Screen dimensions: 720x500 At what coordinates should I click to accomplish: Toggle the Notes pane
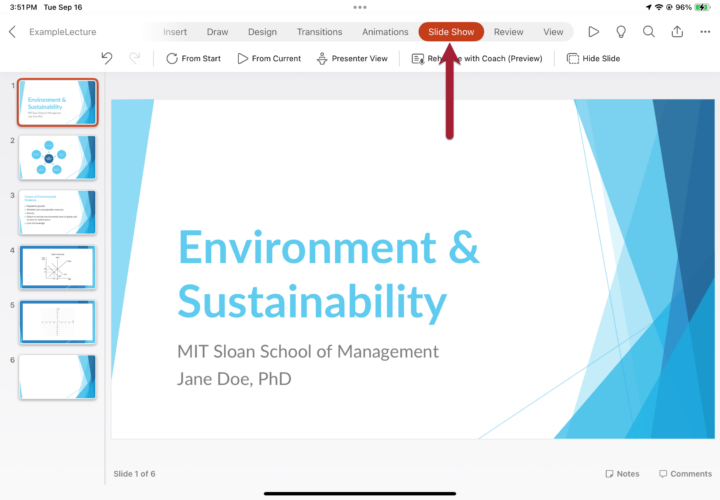click(x=622, y=474)
